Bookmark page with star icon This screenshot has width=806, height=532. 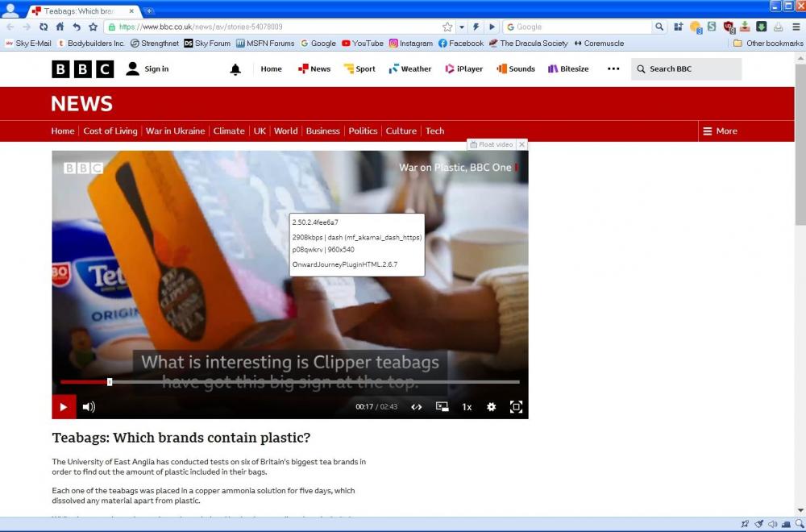[447, 27]
